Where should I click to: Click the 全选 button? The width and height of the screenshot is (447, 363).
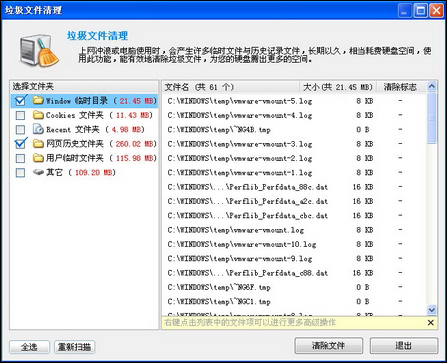tap(29, 347)
